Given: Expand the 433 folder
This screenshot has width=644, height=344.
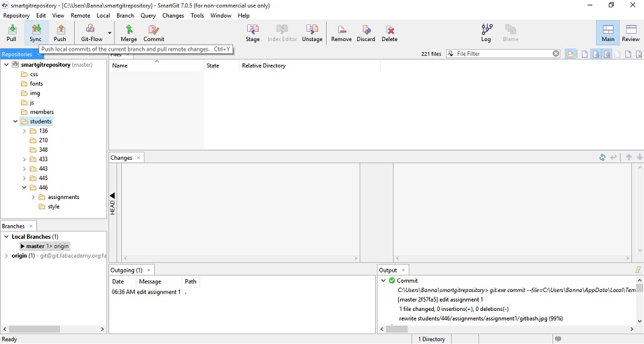Looking at the screenshot, I should (24, 159).
